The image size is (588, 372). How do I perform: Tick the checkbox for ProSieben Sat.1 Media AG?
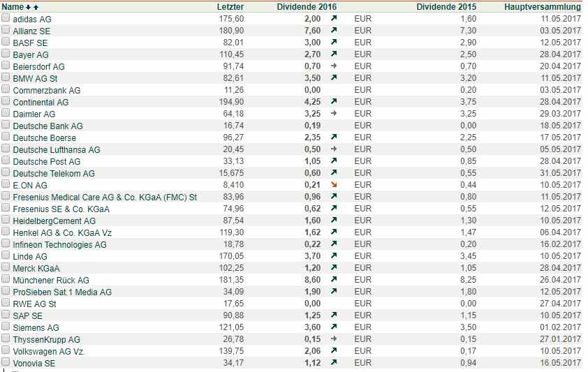[6, 291]
